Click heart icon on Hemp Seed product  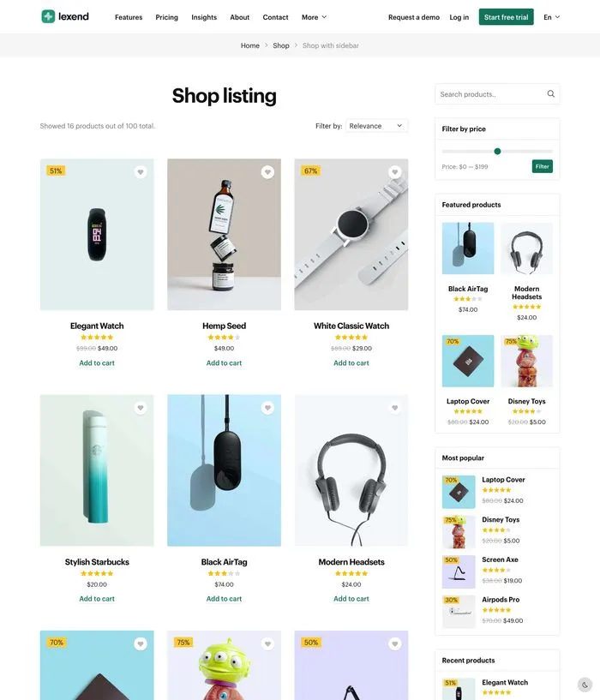tap(267, 172)
